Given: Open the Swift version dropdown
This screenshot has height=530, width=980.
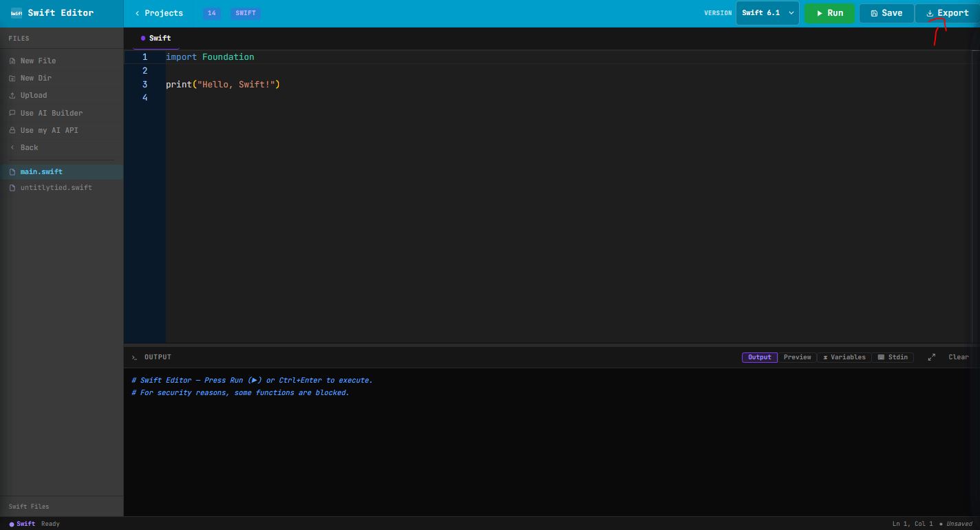Looking at the screenshot, I should point(767,13).
